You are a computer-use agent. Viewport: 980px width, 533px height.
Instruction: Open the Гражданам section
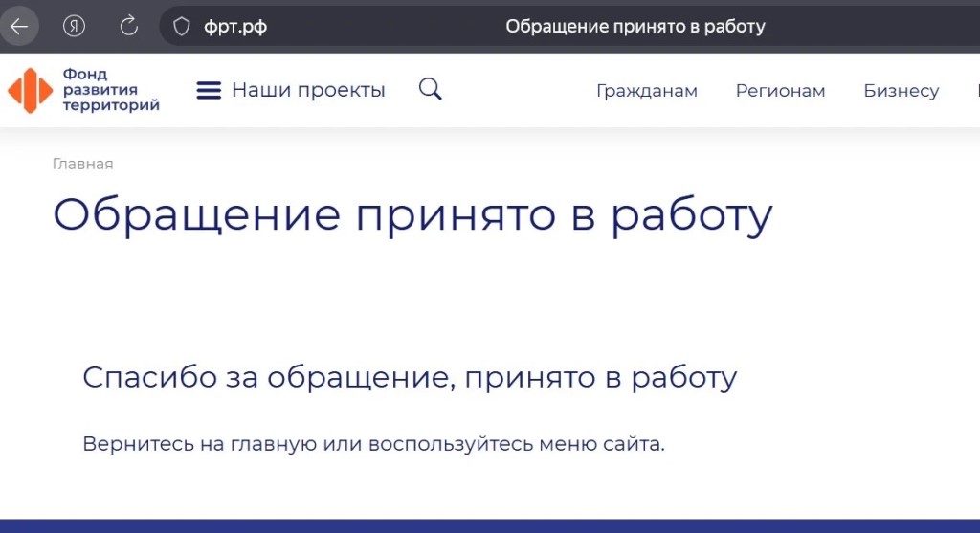pyautogui.click(x=647, y=91)
